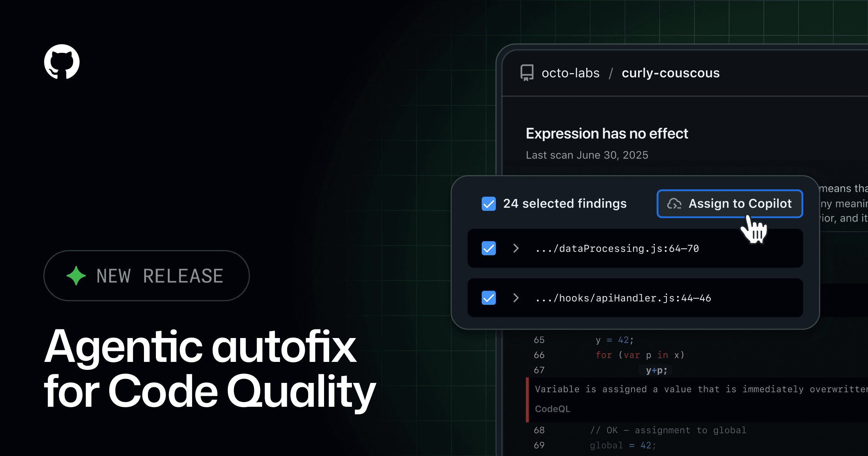Viewport: 868px width, 456px height.
Task: Expand the dataProcessing.js:64–70 finding chevron
Action: [516, 248]
